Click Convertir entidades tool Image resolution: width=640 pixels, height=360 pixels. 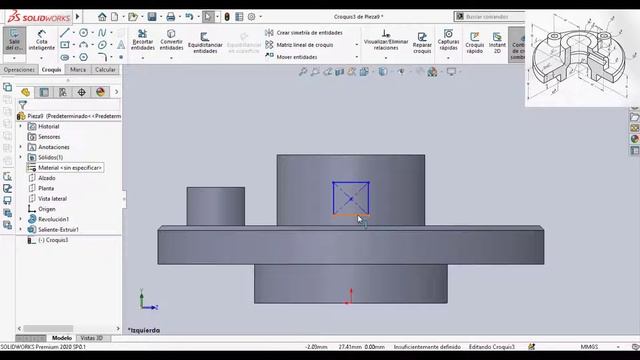click(x=171, y=40)
